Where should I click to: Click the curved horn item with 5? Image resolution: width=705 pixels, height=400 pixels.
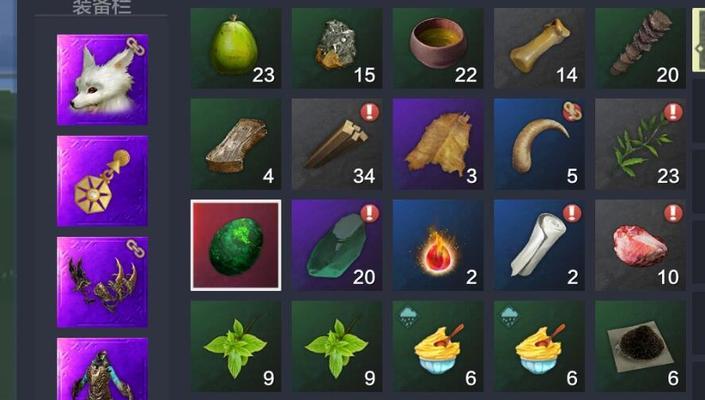[540, 144]
